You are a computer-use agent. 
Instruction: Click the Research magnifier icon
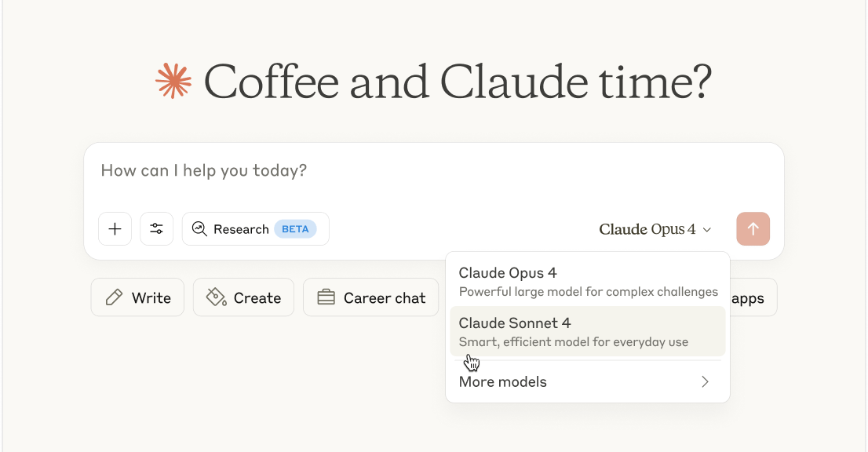point(199,229)
